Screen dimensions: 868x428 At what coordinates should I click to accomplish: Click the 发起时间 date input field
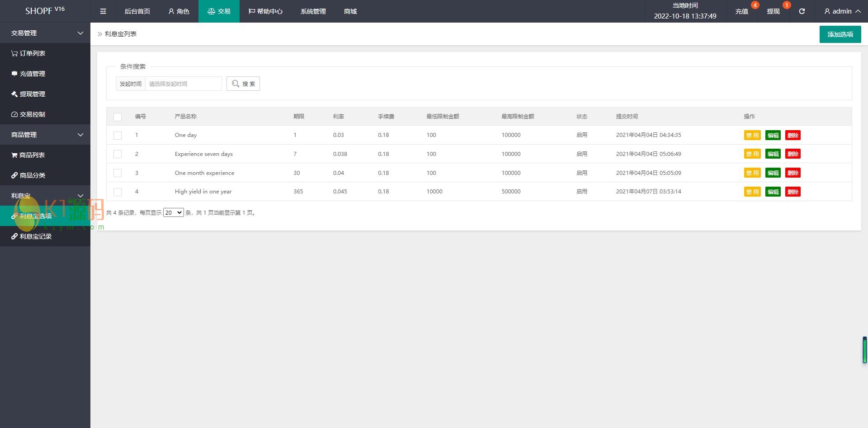[183, 84]
